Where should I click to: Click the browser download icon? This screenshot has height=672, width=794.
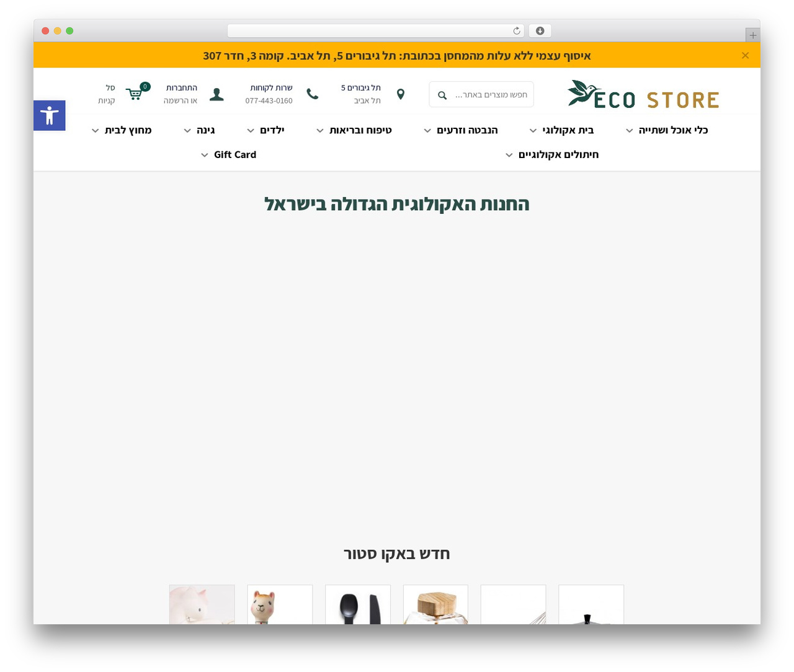tap(540, 31)
